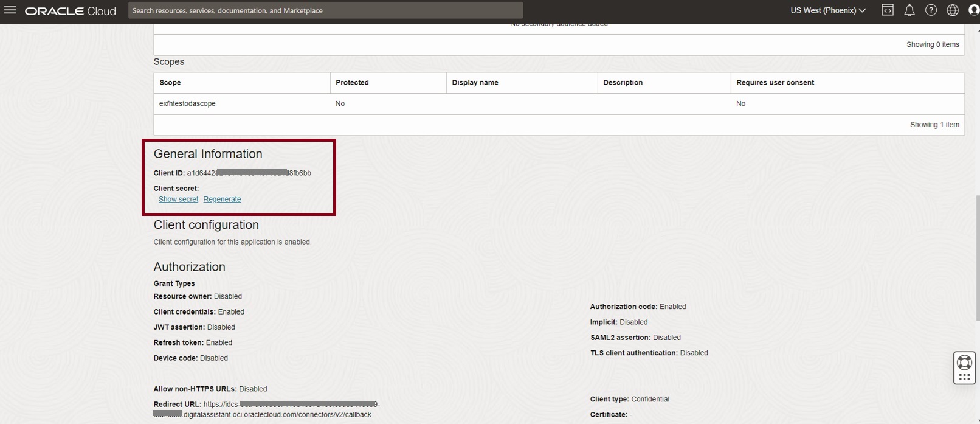Open the hamburger navigation menu
Screen dimensions: 980x424
[x=10, y=10]
